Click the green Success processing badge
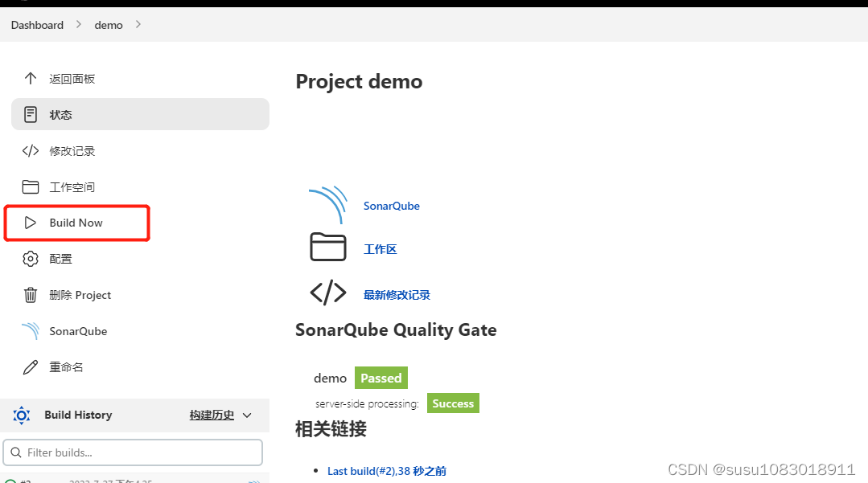Screen dimensions: 868x483 454,403
